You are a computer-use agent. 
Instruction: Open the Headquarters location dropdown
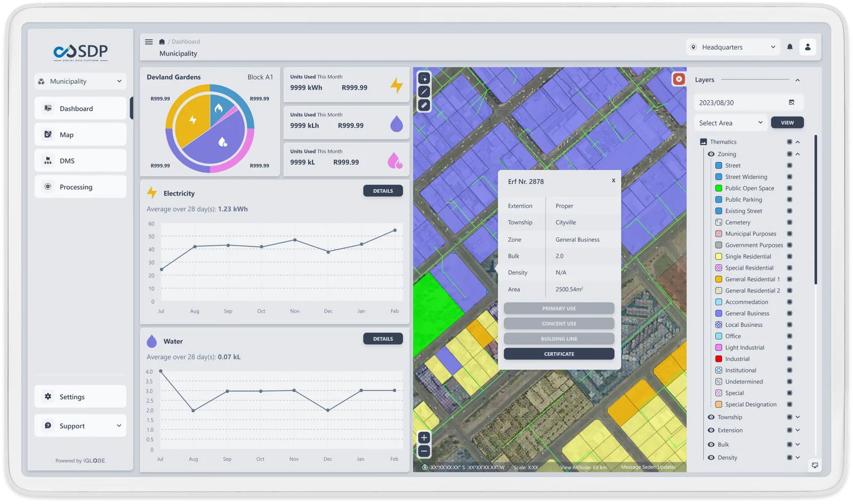pyautogui.click(x=733, y=47)
